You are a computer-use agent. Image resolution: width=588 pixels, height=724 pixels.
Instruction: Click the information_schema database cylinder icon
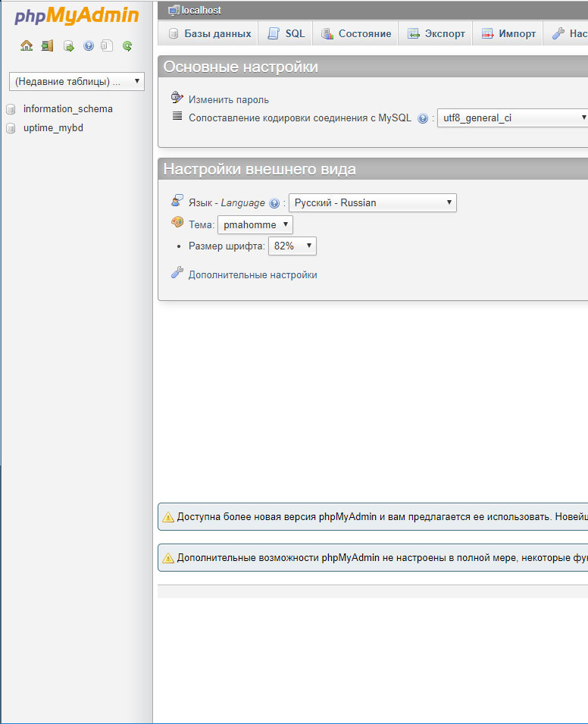pos(11,109)
